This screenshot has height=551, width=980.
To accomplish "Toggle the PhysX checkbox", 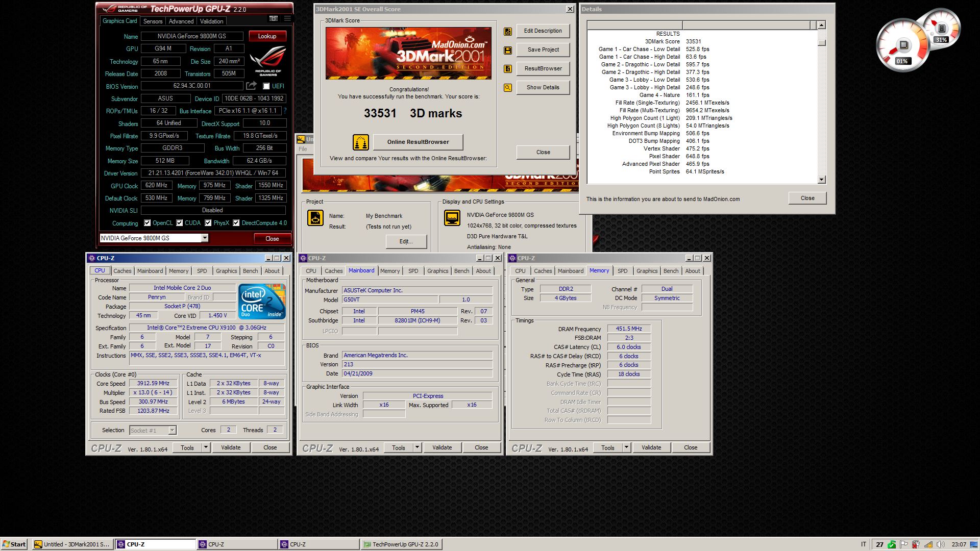I will pos(208,223).
